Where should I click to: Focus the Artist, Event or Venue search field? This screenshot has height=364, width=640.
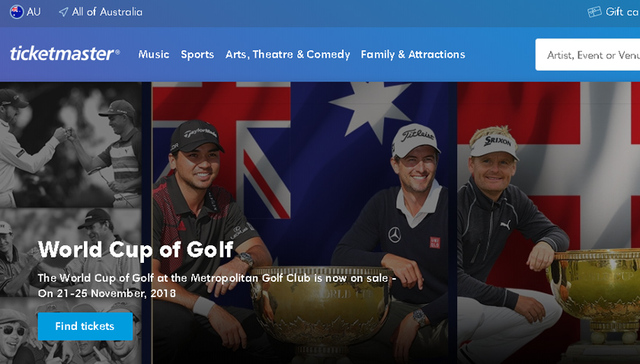coord(588,55)
